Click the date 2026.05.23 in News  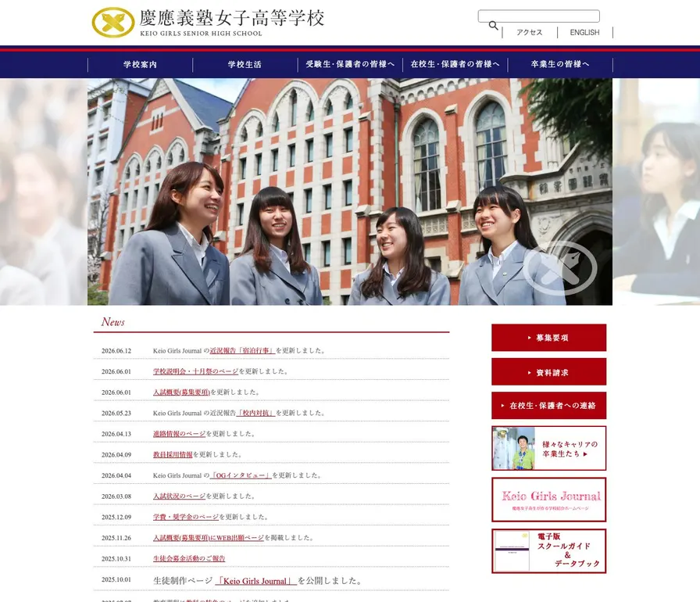[116, 414]
